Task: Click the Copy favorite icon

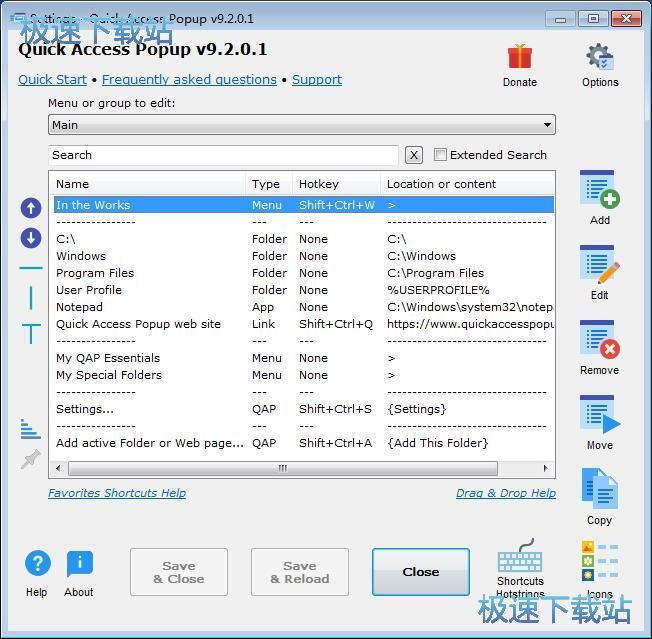Action: (x=599, y=491)
